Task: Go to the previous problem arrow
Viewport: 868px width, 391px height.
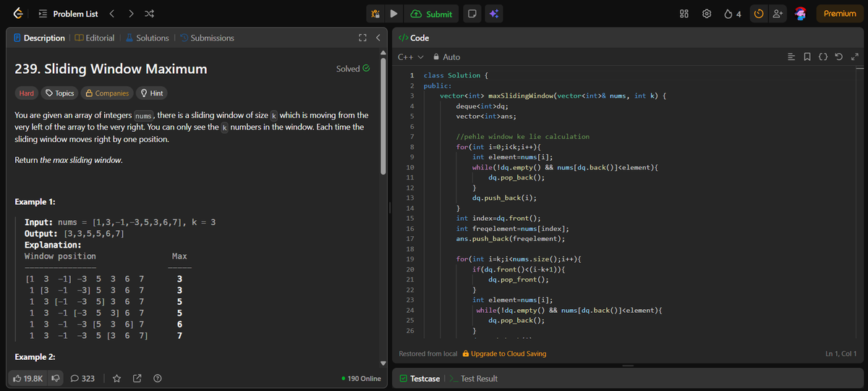Action: pyautogui.click(x=112, y=14)
